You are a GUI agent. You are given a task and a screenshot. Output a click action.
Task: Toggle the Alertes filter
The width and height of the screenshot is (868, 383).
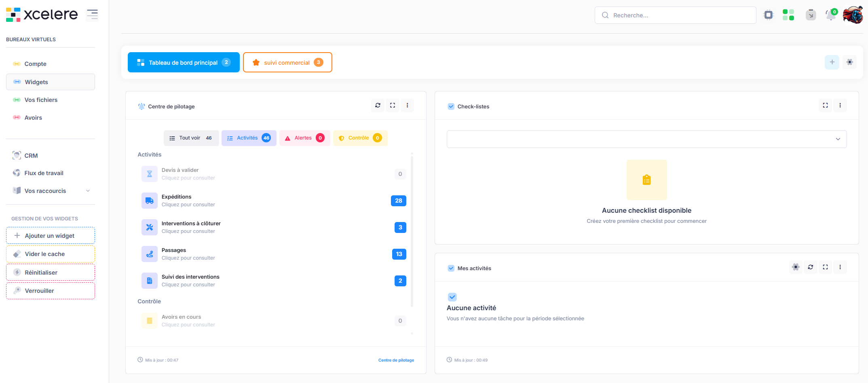pyautogui.click(x=304, y=138)
